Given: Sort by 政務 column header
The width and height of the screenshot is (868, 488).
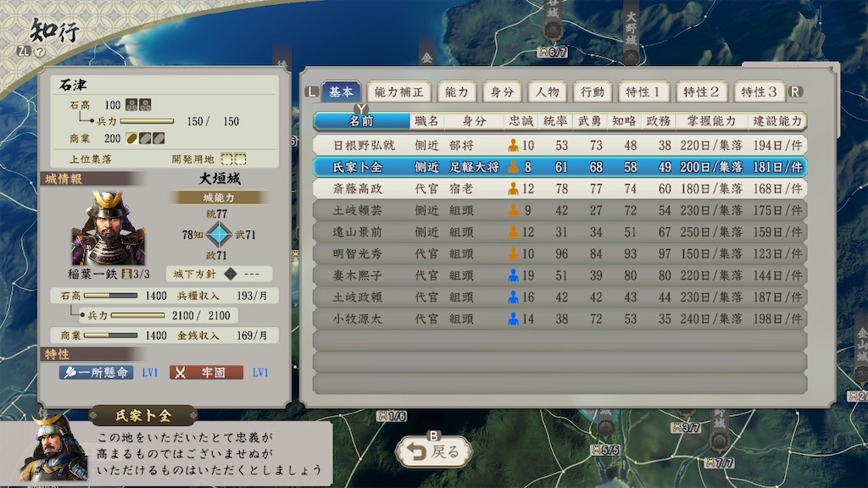Looking at the screenshot, I should click(658, 121).
